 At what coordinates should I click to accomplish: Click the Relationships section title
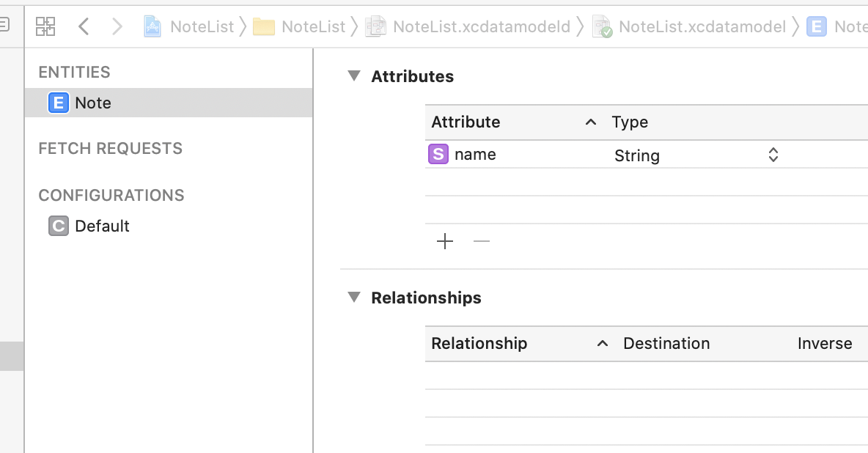tap(426, 298)
